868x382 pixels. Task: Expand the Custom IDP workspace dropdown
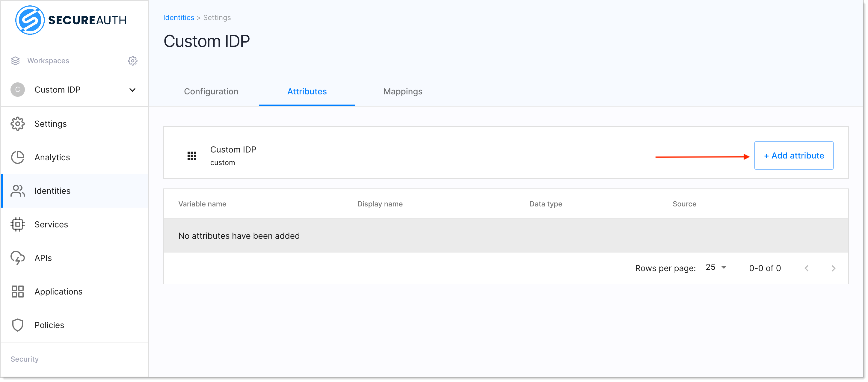(x=132, y=90)
